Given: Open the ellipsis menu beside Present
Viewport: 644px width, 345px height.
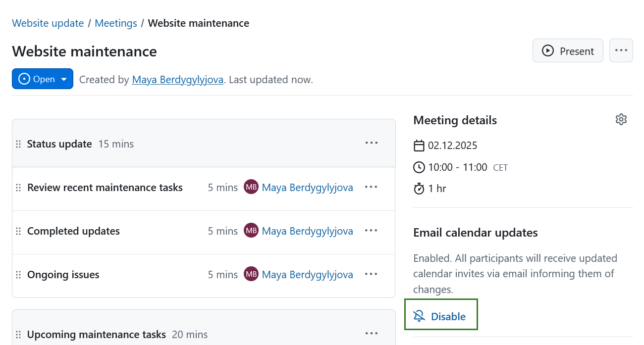Looking at the screenshot, I should pyautogui.click(x=621, y=50).
